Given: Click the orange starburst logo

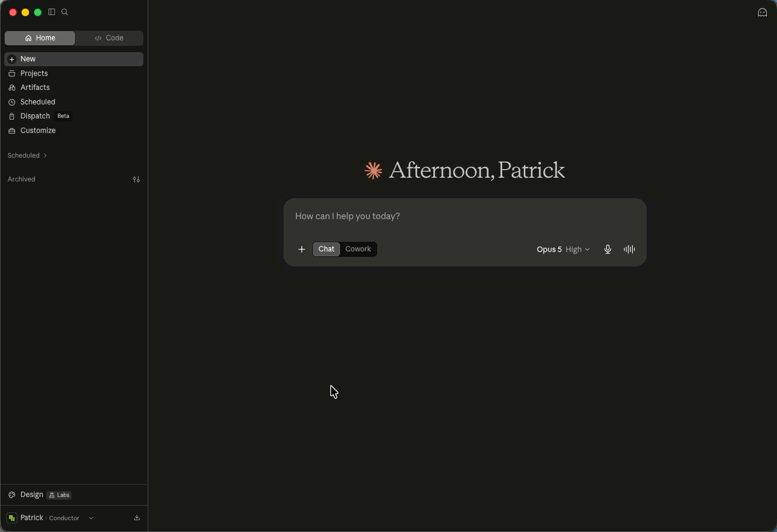Looking at the screenshot, I should coord(373,171).
